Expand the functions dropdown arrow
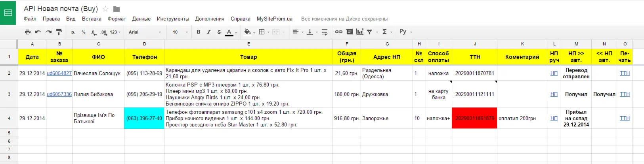644x164 pixels. click(x=391, y=32)
